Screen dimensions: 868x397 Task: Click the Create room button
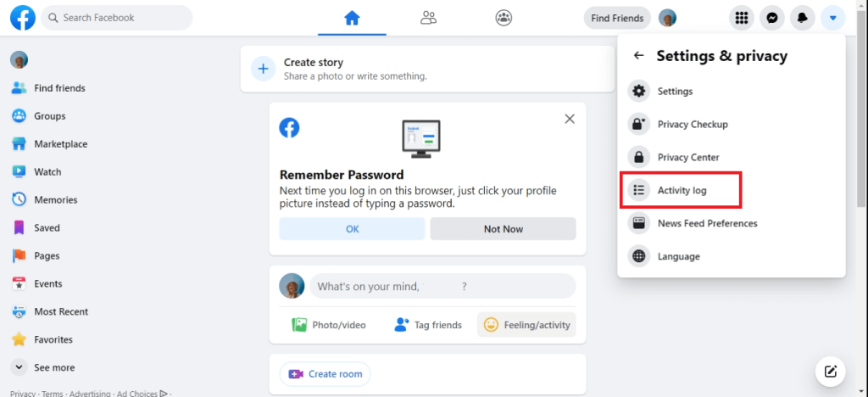(x=325, y=374)
